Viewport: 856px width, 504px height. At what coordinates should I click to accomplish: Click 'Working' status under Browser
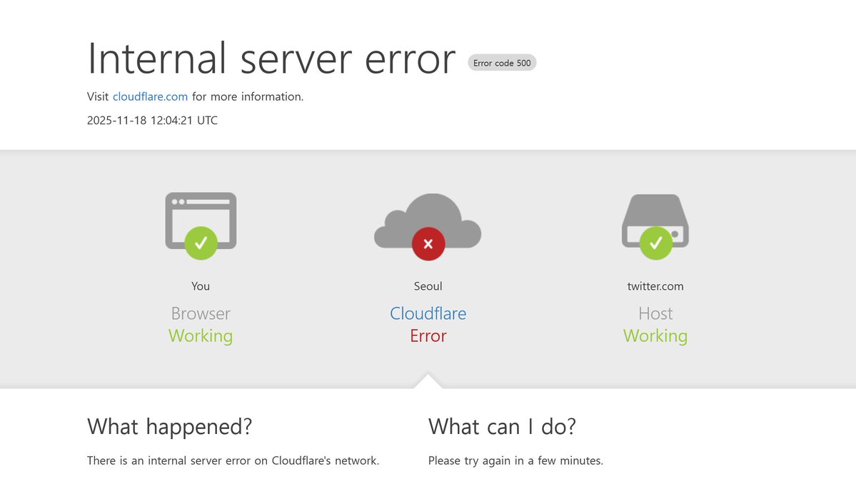click(x=201, y=336)
